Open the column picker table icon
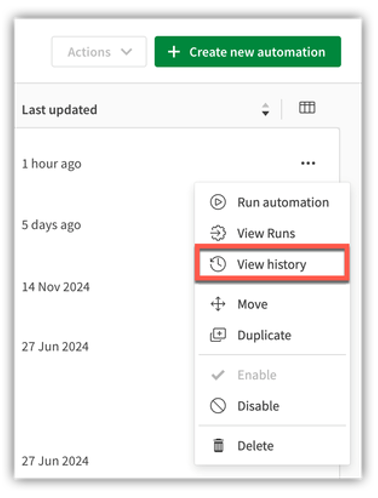Screen dimensions: 378x498 click(307, 108)
